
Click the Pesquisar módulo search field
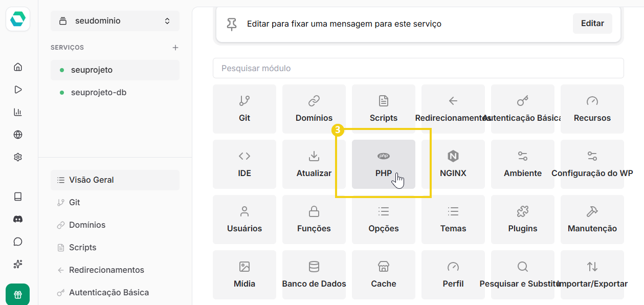418,68
